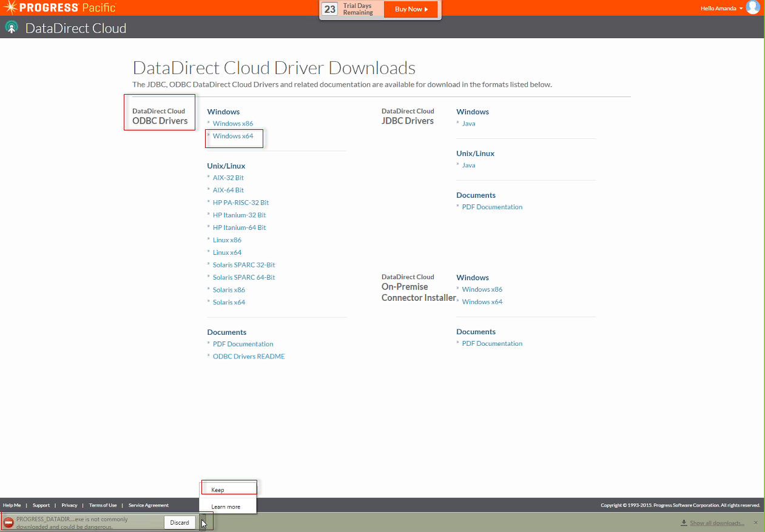Viewport: 765px width, 532px height.
Task: Download ODBC Windows x86 driver
Action: pos(233,123)
